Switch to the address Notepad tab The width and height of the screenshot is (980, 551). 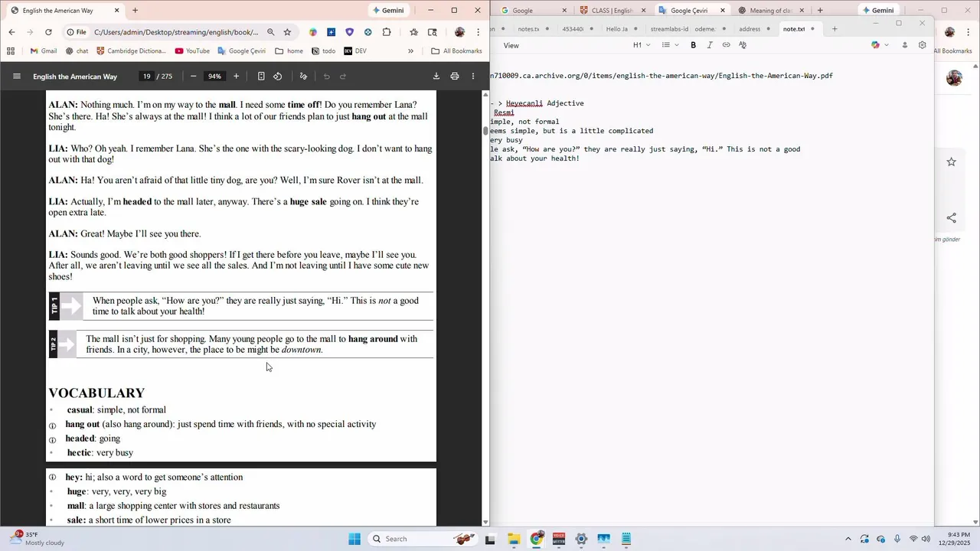click(x=750, y=29)
